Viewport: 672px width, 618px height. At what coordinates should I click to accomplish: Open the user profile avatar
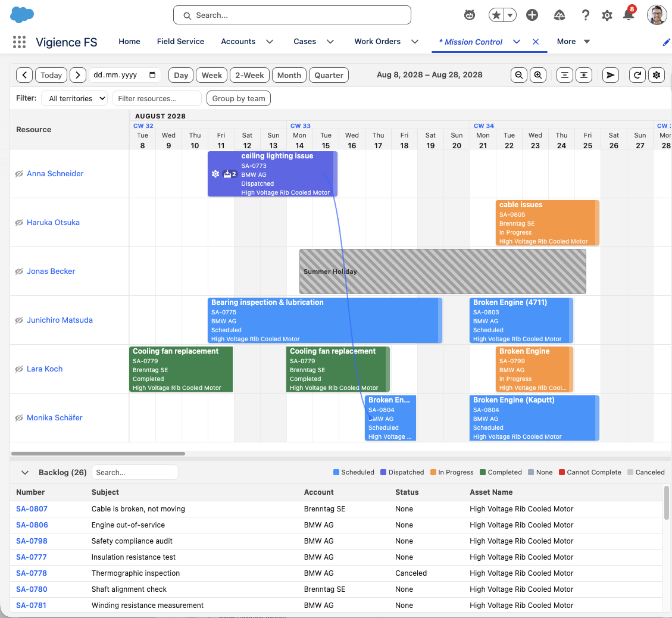657,15
